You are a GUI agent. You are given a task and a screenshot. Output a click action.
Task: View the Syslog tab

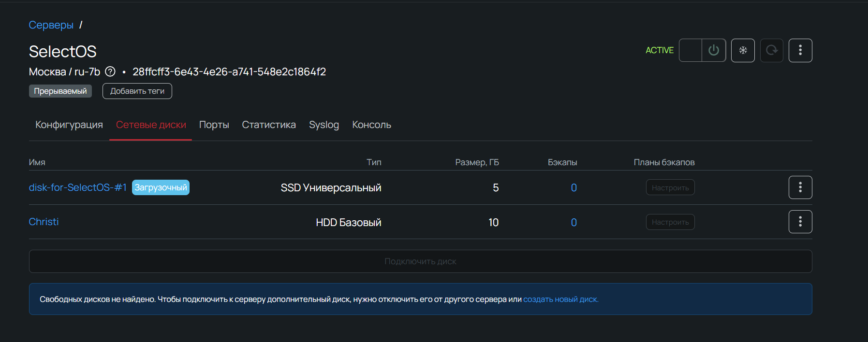click(324, 125)
